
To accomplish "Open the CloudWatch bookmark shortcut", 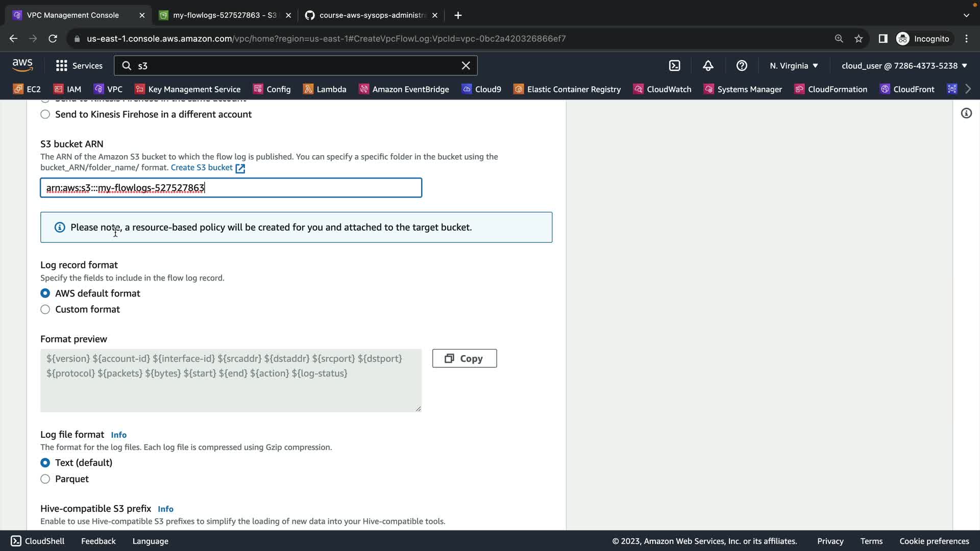I will point(662,89).
